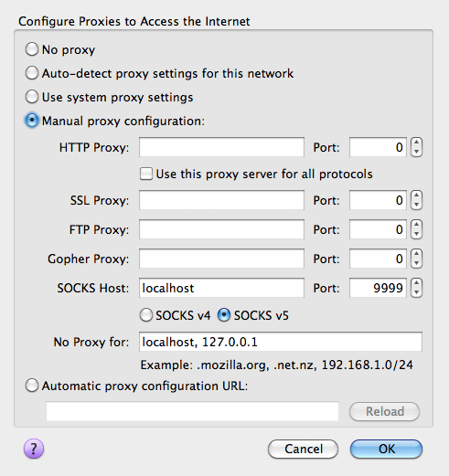Choose SOCKS v4 radio button
Viewport: 449px width, 476px height.
pyautogui.click(x=146, y=315)
